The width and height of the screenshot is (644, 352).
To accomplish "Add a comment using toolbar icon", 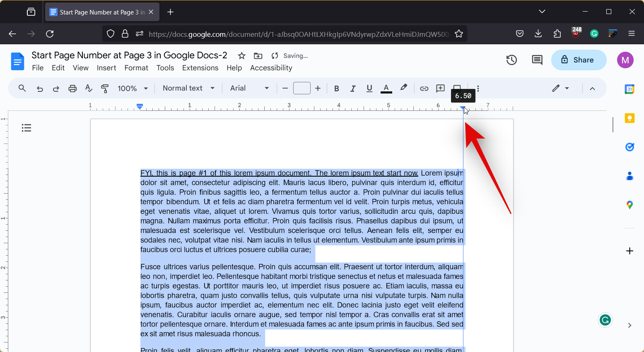I will point(440,89).
